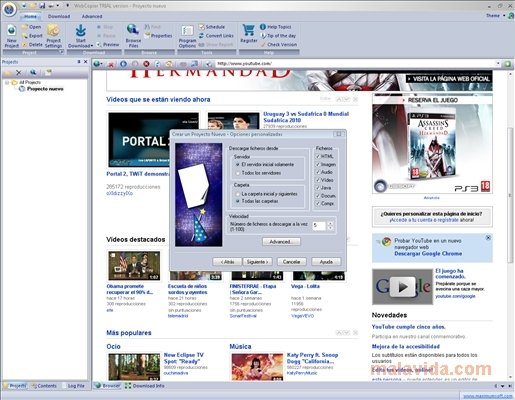Open Help Topics in the ribbon

point(276,27)
